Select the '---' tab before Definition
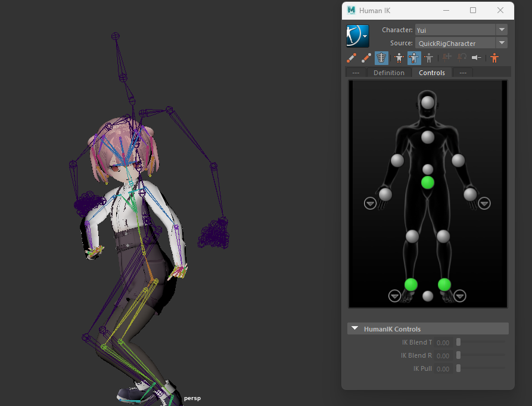532x406 pixels. pyautogui.click(x=356, y=73)
